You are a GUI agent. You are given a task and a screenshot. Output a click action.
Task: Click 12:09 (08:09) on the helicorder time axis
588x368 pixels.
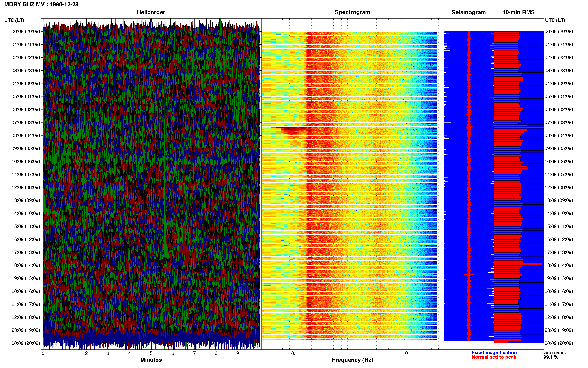26,187
